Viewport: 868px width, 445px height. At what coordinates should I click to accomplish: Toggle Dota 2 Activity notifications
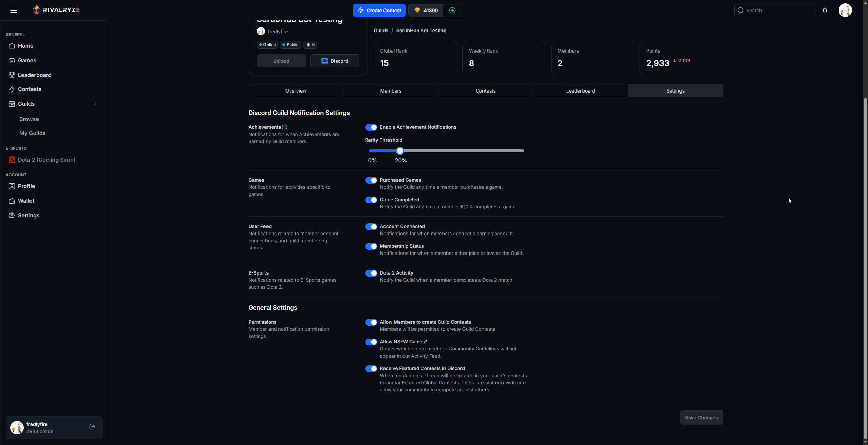[371, 273]
